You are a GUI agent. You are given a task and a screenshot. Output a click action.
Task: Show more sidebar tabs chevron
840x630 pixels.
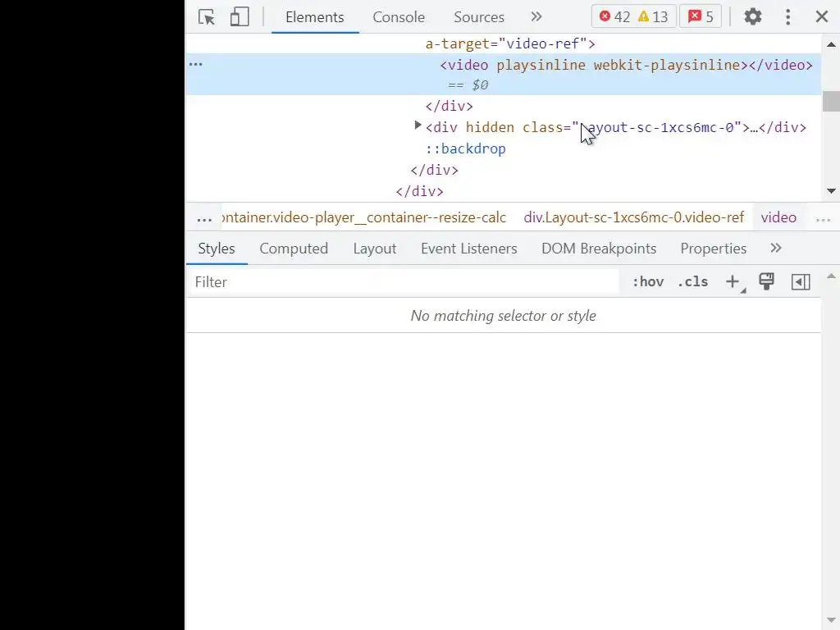point(776,248)
